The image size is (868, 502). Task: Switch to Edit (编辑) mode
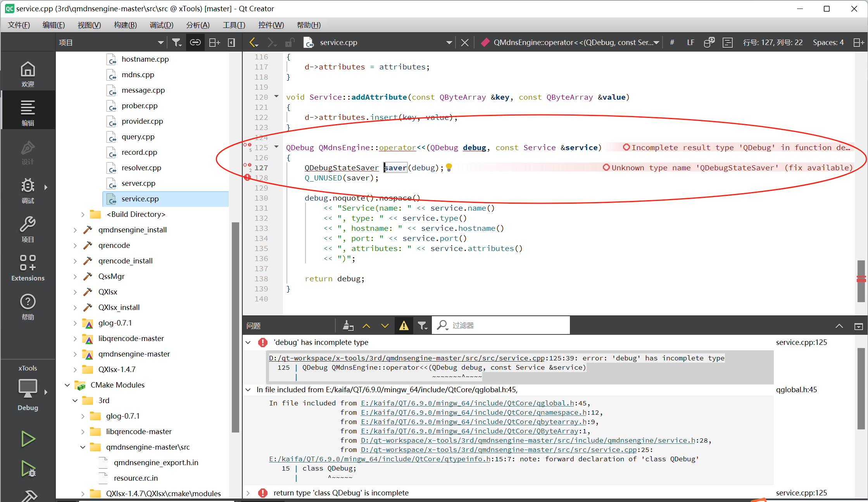click(28, 113)
